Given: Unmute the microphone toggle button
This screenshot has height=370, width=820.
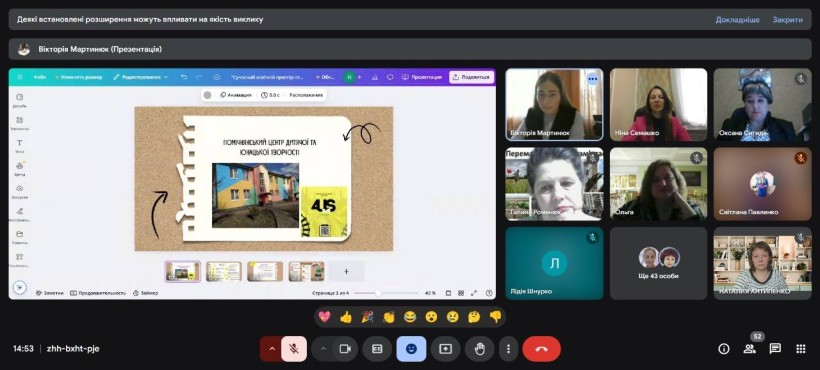Looking at the screenshot, I should (294, 349).
